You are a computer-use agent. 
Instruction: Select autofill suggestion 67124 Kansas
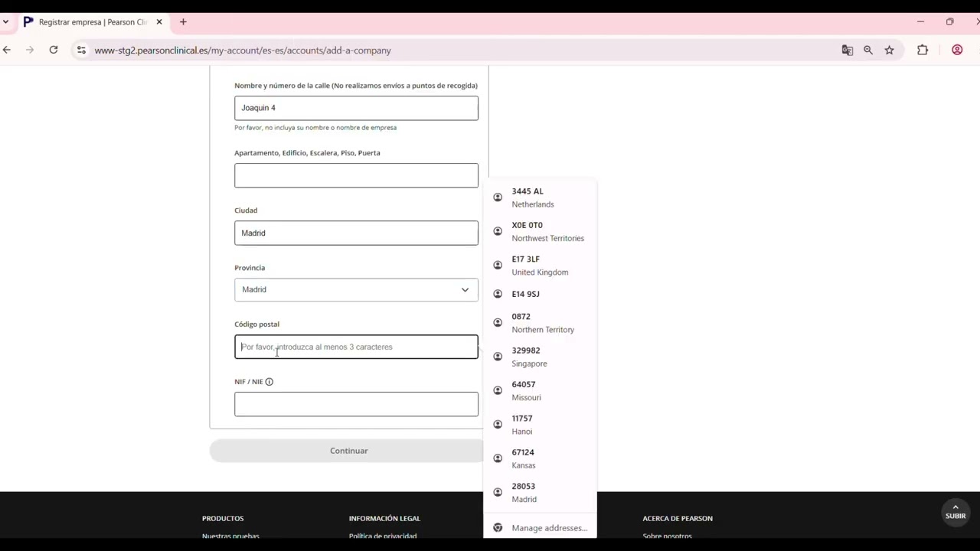click(540, 458)
